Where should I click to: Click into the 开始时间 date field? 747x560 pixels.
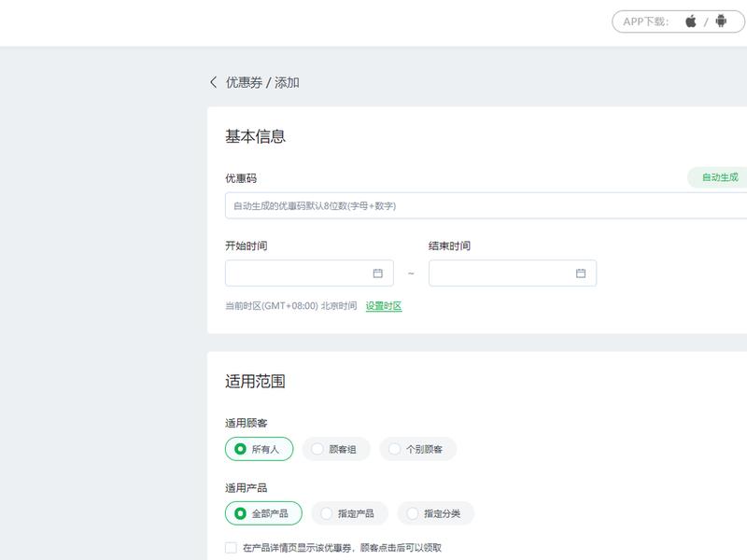click(x=309, y=273)
